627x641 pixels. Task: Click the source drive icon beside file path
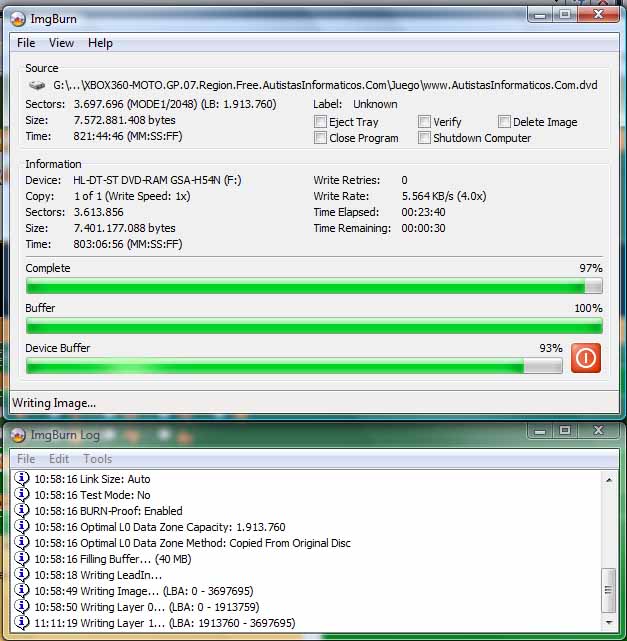[36, 85]
